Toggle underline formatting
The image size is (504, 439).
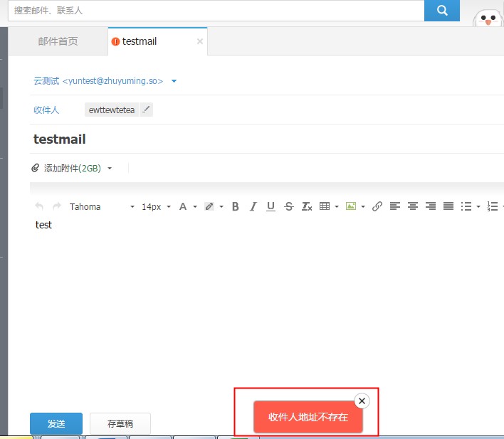[x=271, y=206]
